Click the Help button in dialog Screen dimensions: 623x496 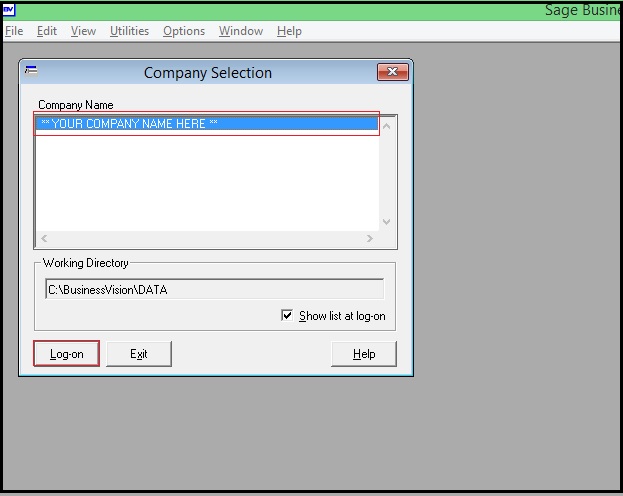pyautogui.click(x=364, y=354)
